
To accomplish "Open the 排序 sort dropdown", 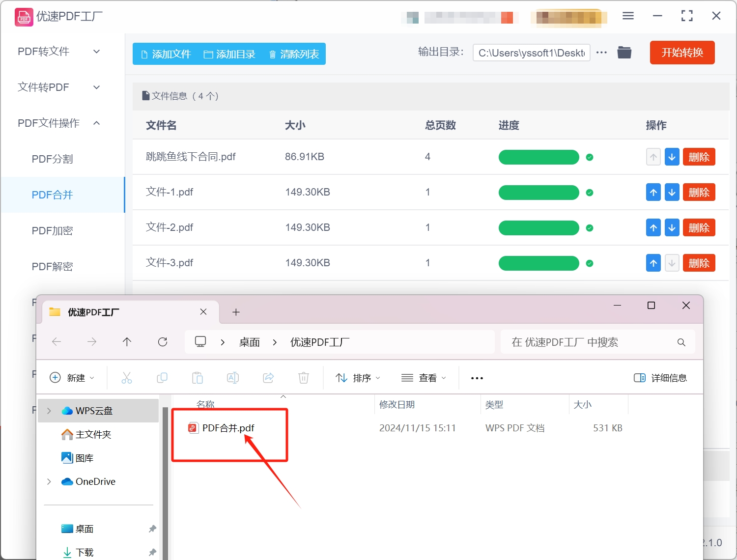I will 358,378.
